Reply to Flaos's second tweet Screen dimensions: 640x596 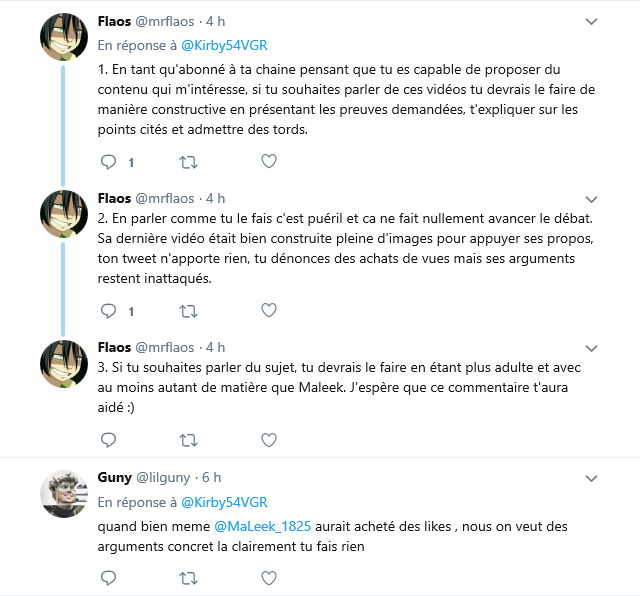(109, 312)
